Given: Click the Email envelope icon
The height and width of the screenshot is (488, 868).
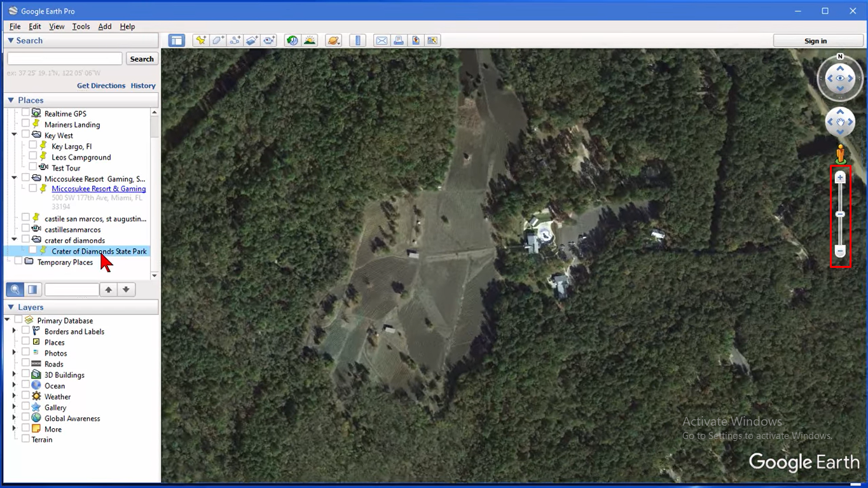Looking at the screenshot, I should 382,41.
